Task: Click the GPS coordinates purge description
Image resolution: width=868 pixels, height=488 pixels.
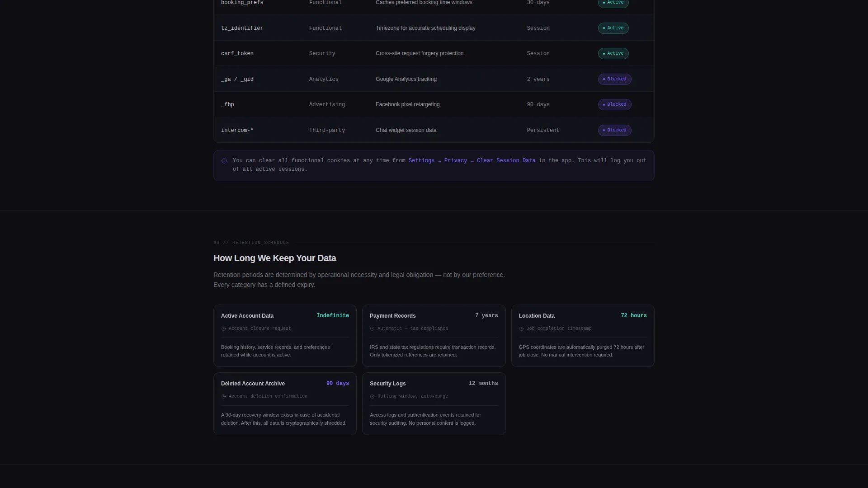Action: (581, 351)
